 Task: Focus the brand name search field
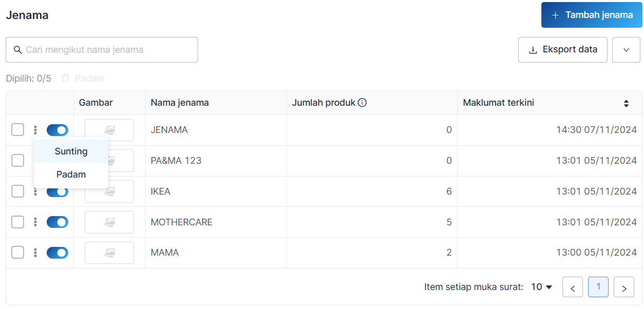click(102, 50)
